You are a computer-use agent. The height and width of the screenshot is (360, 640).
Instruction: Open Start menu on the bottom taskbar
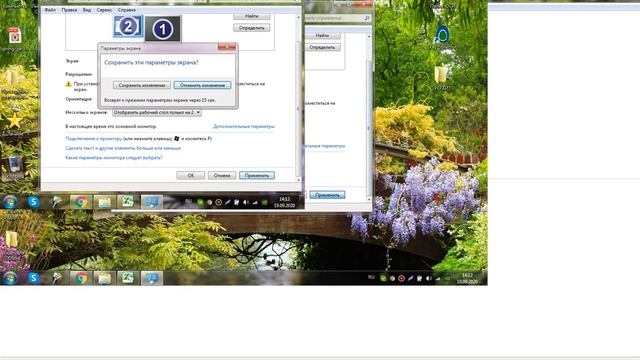(10, 278)
